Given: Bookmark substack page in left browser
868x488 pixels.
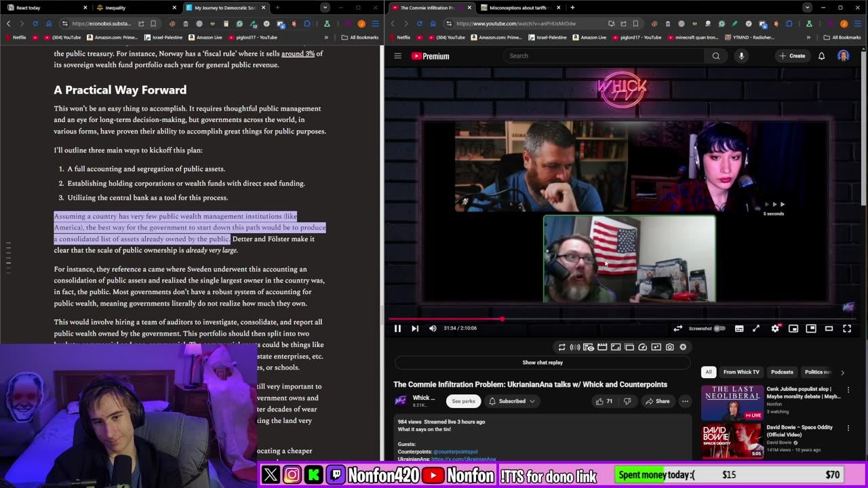Looking at the screenshot, I should (153, 23).
